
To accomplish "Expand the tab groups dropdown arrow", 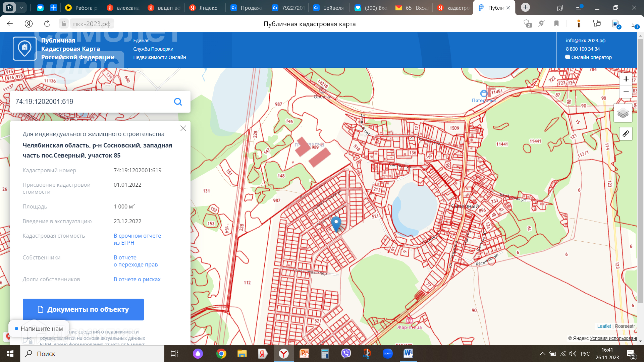I will coord(21,7).
